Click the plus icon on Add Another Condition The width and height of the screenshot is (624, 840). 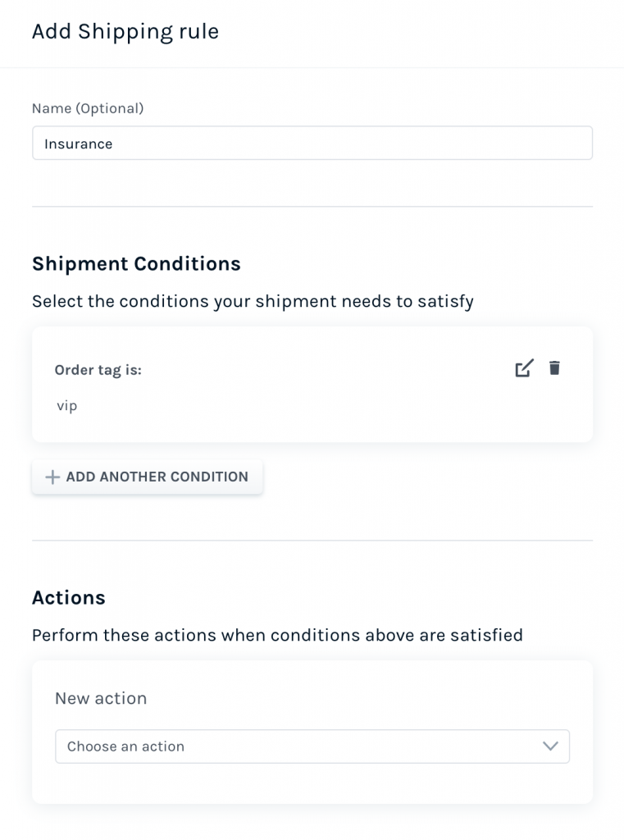(52, 477)
